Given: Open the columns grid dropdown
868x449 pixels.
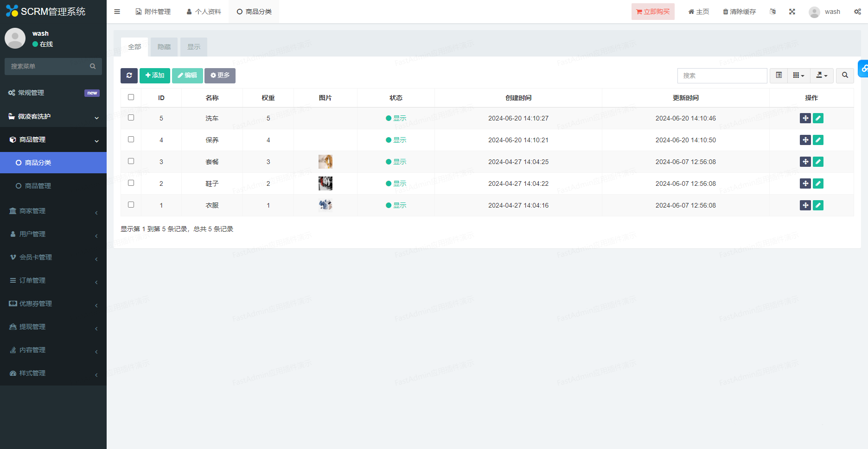Looking at the screenshot, I should point(798,76).
